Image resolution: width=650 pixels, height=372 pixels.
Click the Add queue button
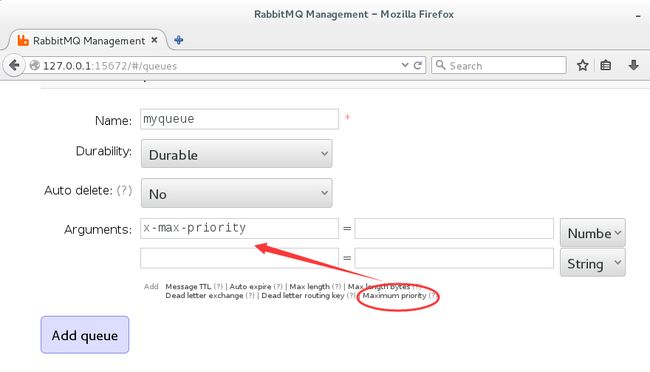point(85,335)
